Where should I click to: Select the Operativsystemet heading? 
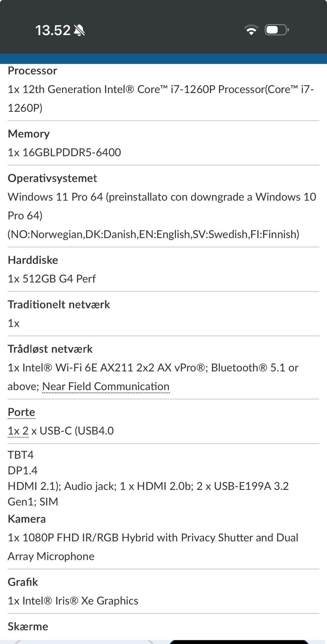coord(52,178)
